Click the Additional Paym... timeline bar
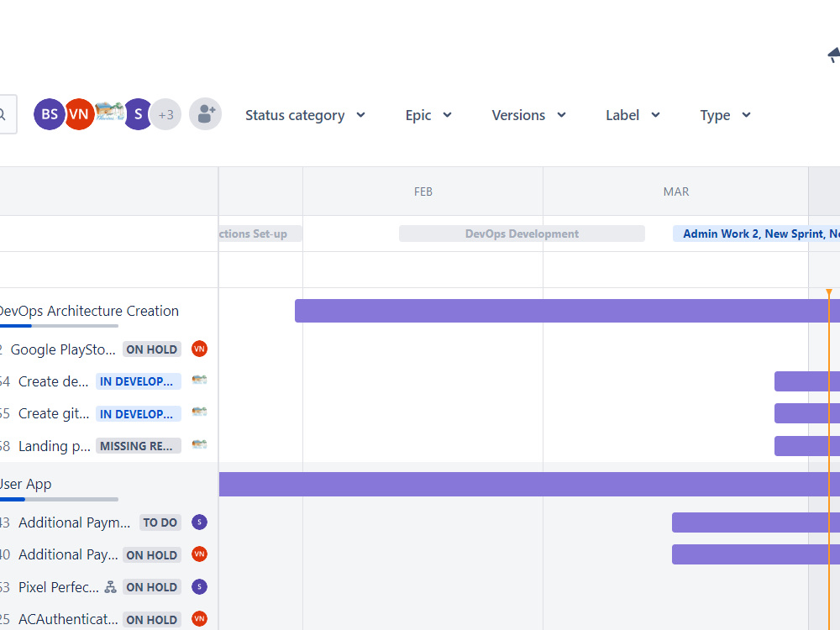The height and width of the screenshot is (630, 840). pos(756,522)
